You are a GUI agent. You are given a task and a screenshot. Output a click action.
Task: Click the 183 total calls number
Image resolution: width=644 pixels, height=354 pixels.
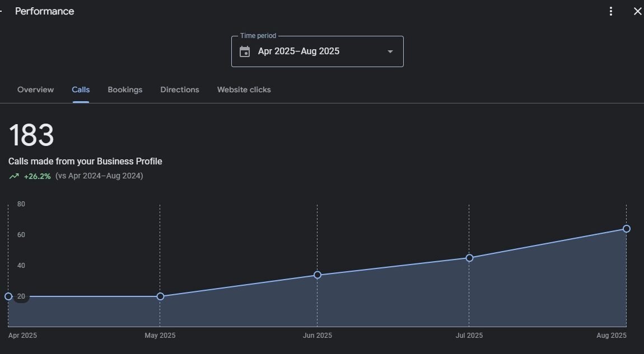[31, 135]
